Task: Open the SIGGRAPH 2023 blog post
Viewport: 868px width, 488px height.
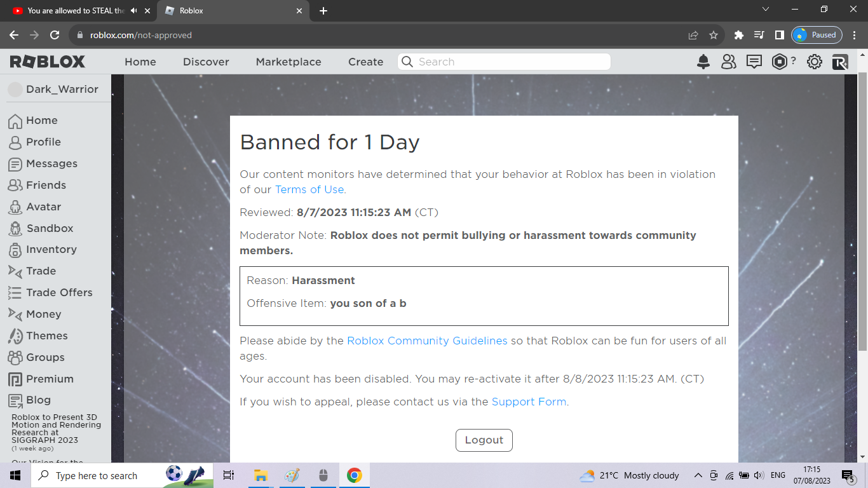Action: (x=57, y=429)
